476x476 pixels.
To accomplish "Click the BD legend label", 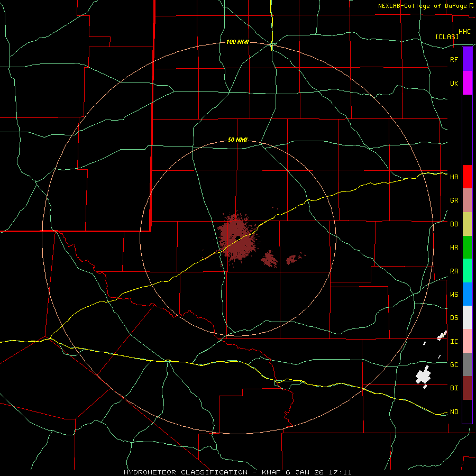I will [454, 224].
